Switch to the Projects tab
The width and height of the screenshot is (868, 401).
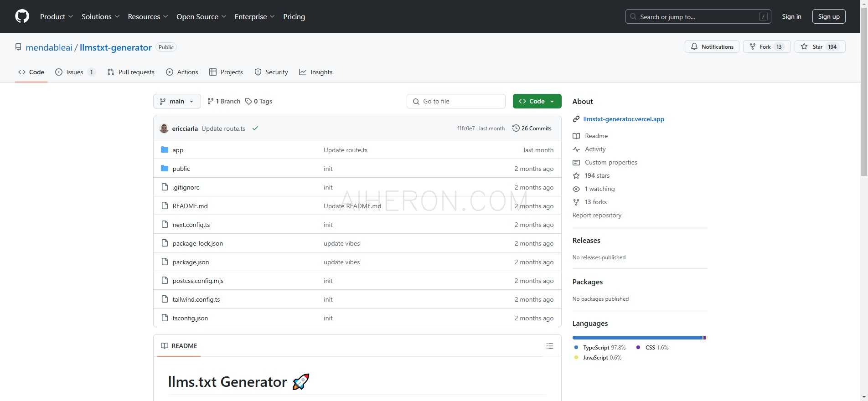[226, 72]
